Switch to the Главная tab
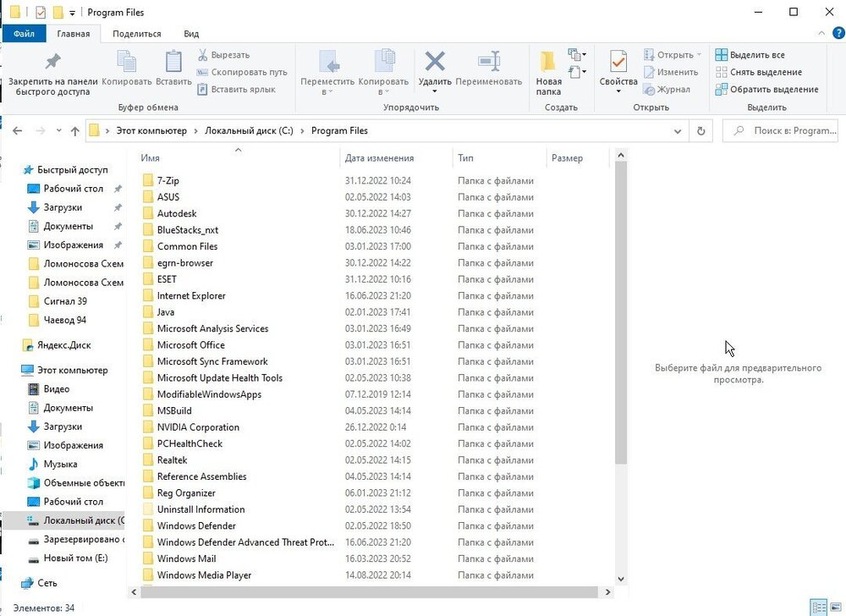This screenshot has width=846, height=616. tap(74, 34)
